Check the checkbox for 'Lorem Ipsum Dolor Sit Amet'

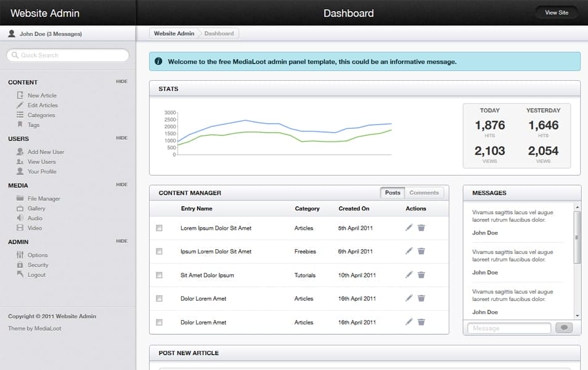(x=159, y=228)
